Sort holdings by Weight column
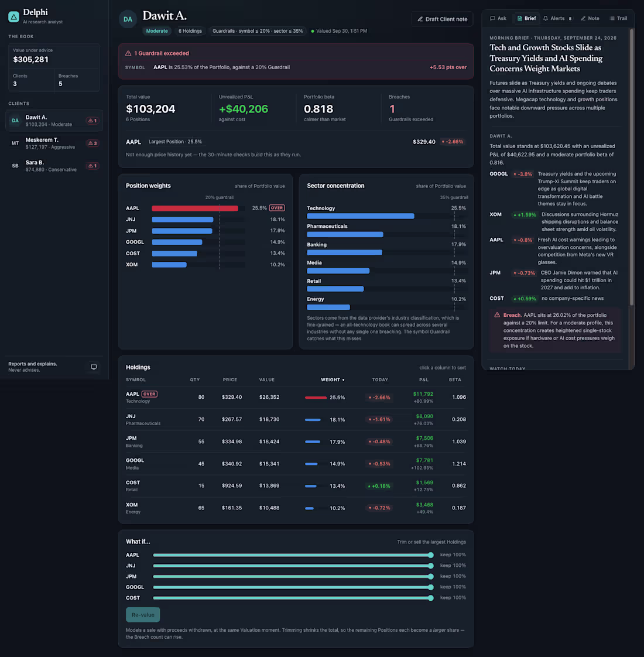 tap(333, 379)
